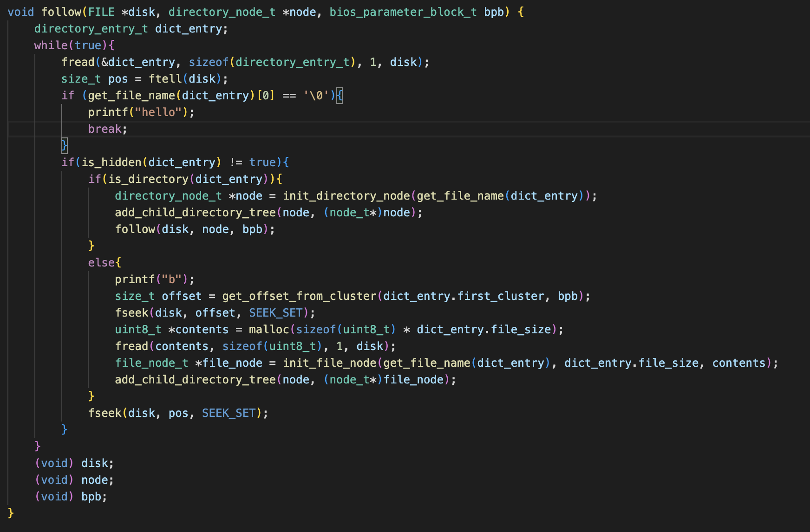Screen dimensions: 810x532
Task: Click the follow function name in the signature
Action: point(60,12)
